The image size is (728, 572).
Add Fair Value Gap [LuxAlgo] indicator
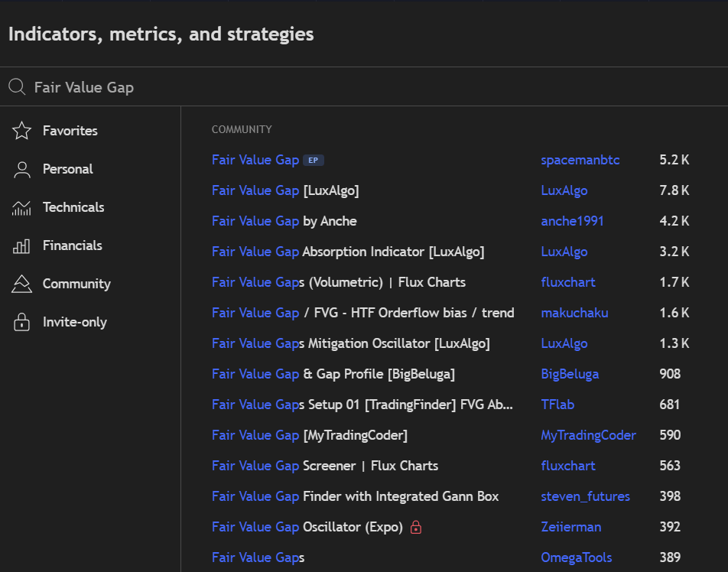[284, 190]
